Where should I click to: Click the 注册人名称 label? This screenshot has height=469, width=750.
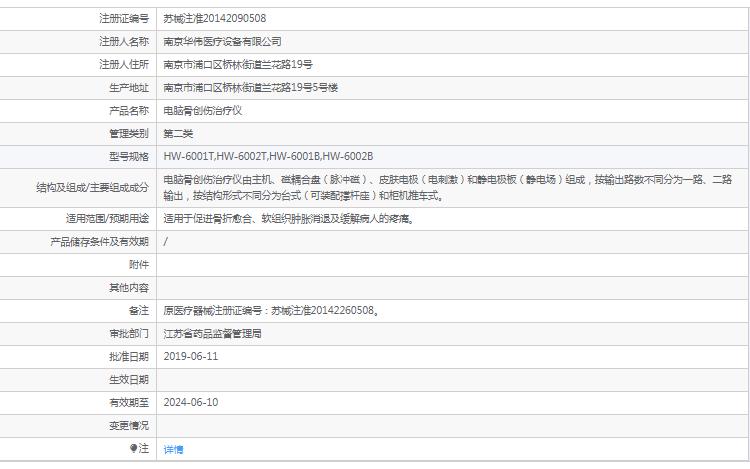[x=124, y=42]
